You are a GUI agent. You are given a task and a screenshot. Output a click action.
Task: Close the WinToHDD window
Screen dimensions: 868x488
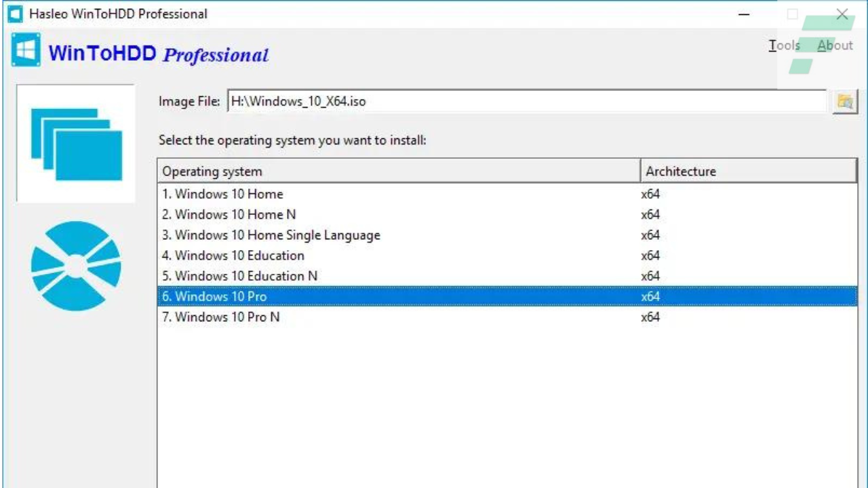coord(842,14)
